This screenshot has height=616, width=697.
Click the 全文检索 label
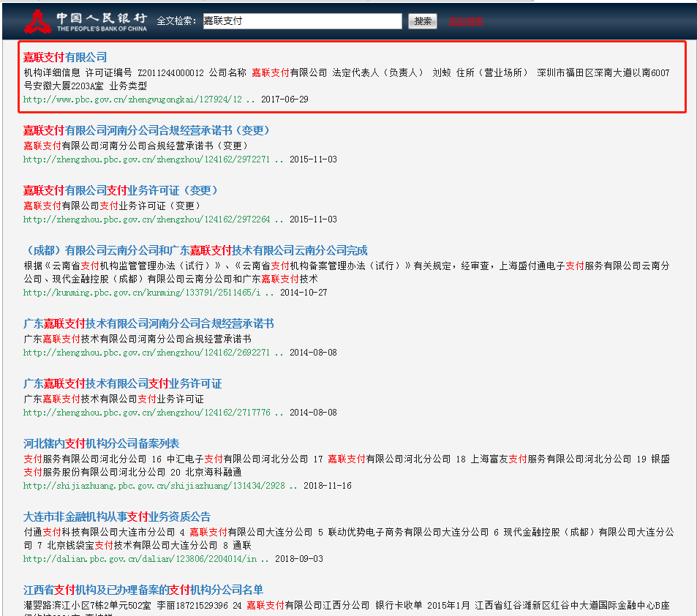[176, 21]
